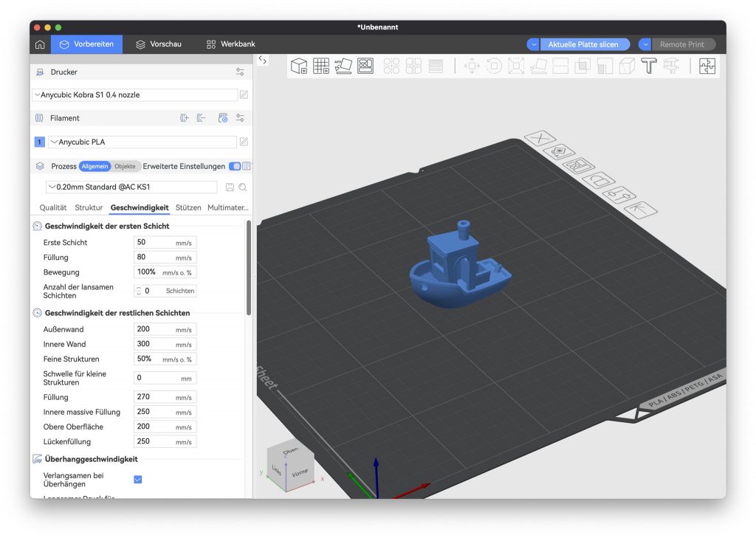Open the Assembly view puzzle icon
756x538 pixels.
click(x=707, y=66)
